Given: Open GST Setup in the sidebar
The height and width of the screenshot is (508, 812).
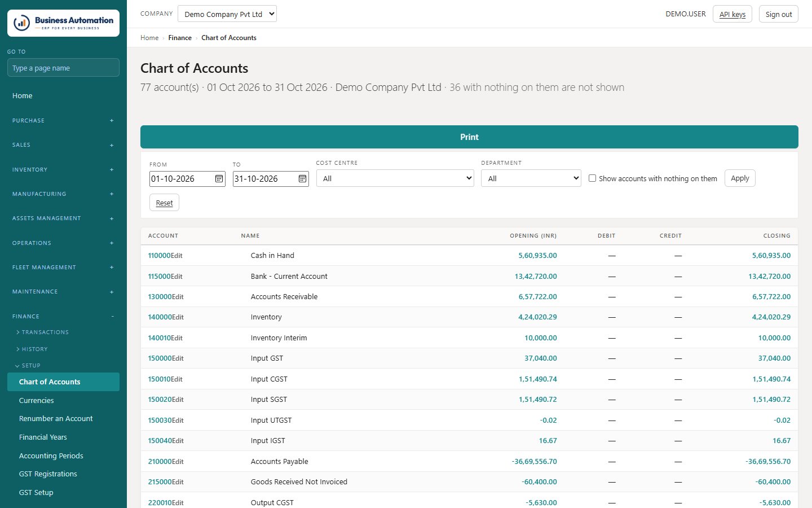Looking at the screenshot, I should pyautogui.click(x=63, y=493).
